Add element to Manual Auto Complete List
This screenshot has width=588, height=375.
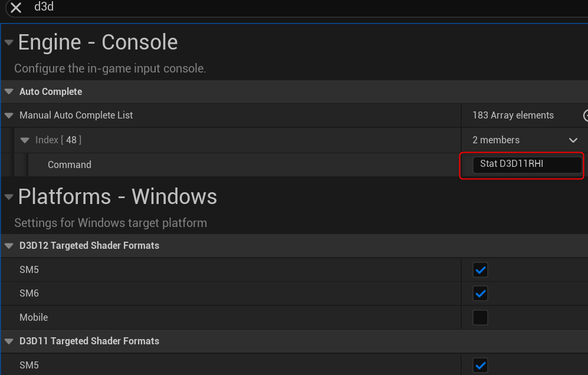tap(586, 116)
